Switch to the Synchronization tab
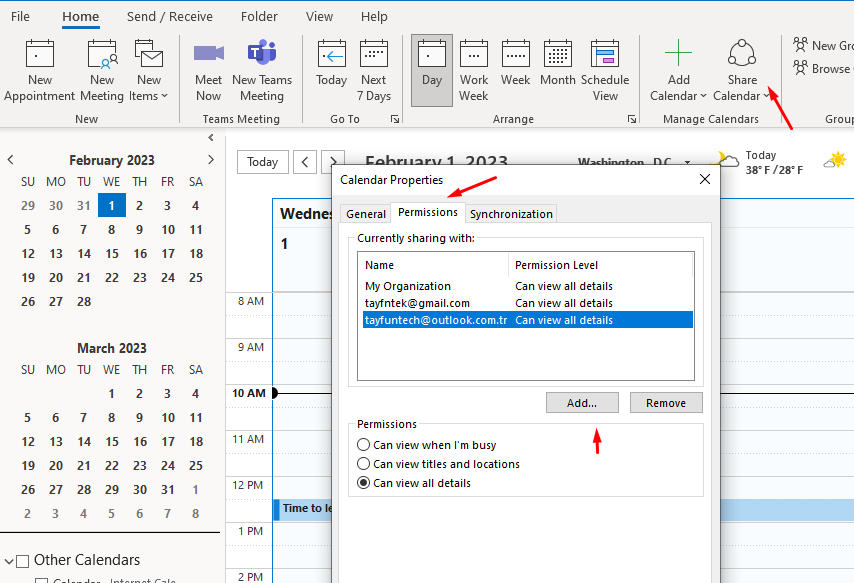 511,214
